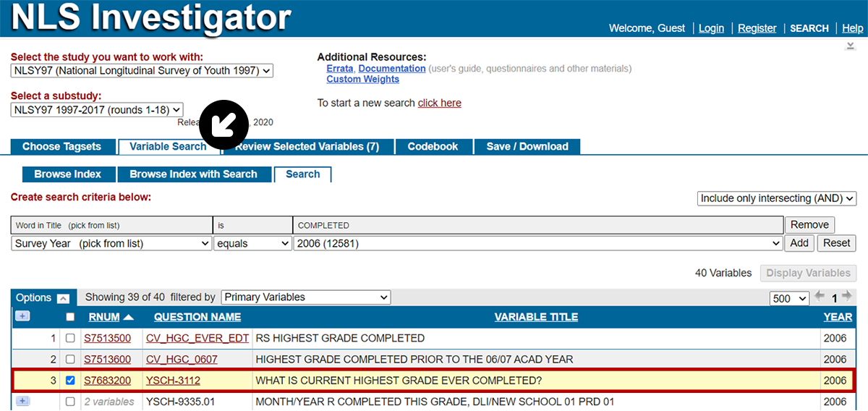Open the Documentation link
Screen dimensions: 868x411
(392, 69)
